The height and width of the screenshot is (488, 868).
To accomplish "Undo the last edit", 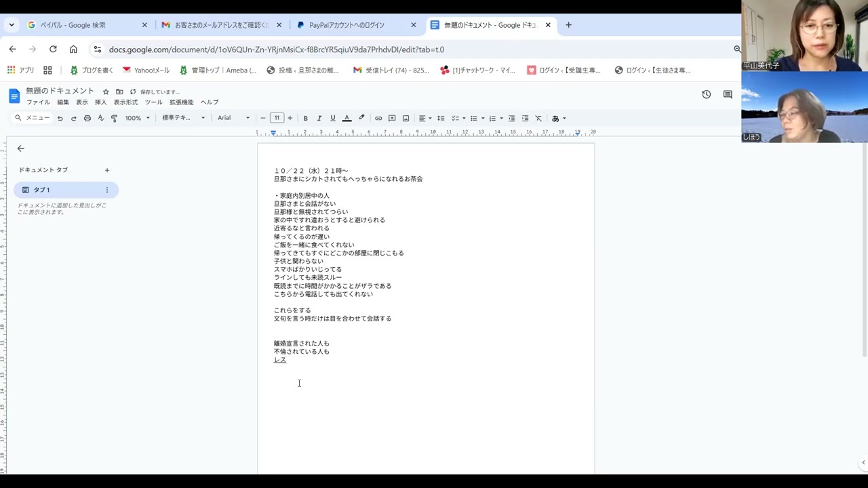I will [x=60, y=118].
